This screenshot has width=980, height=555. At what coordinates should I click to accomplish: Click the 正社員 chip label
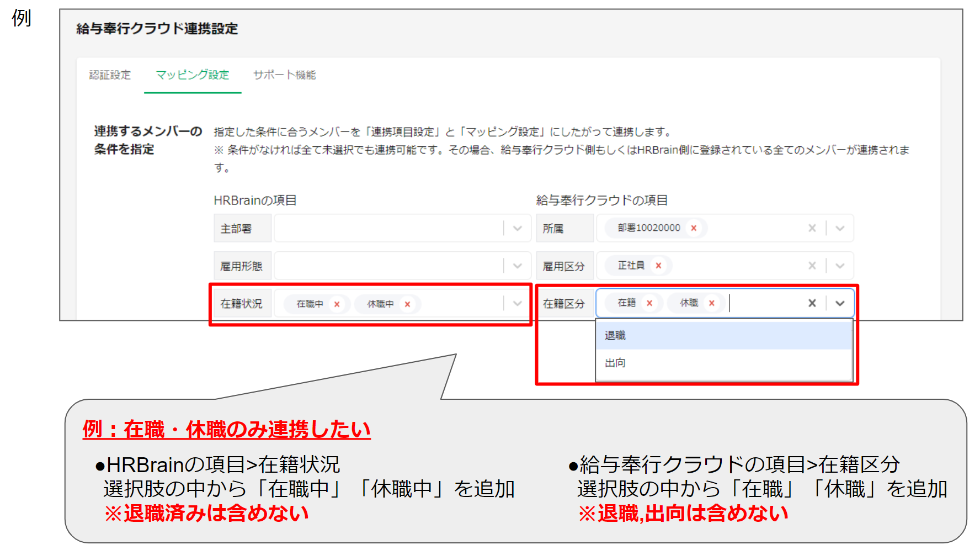tap(631, 266)
